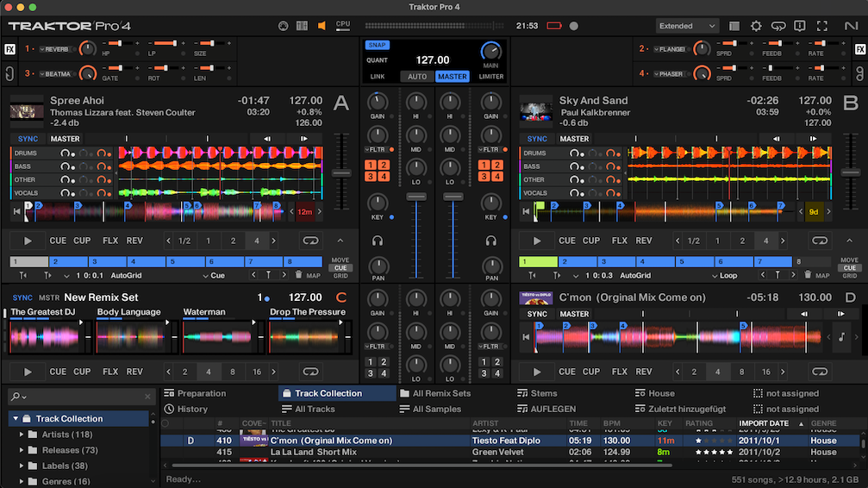Image resolution: width=868 pixels, height=488 pixels.
Task: Activate loop icon on Deck C
Action: tap(310, 372)
